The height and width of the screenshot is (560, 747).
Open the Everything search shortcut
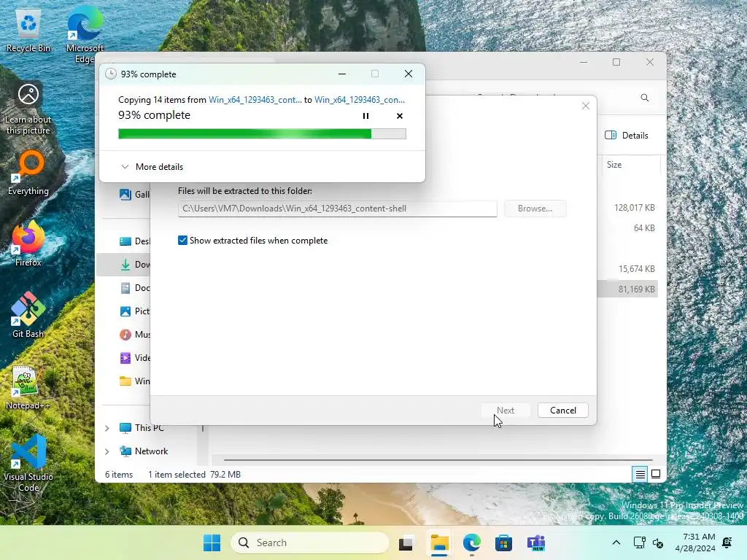point(28,172)
